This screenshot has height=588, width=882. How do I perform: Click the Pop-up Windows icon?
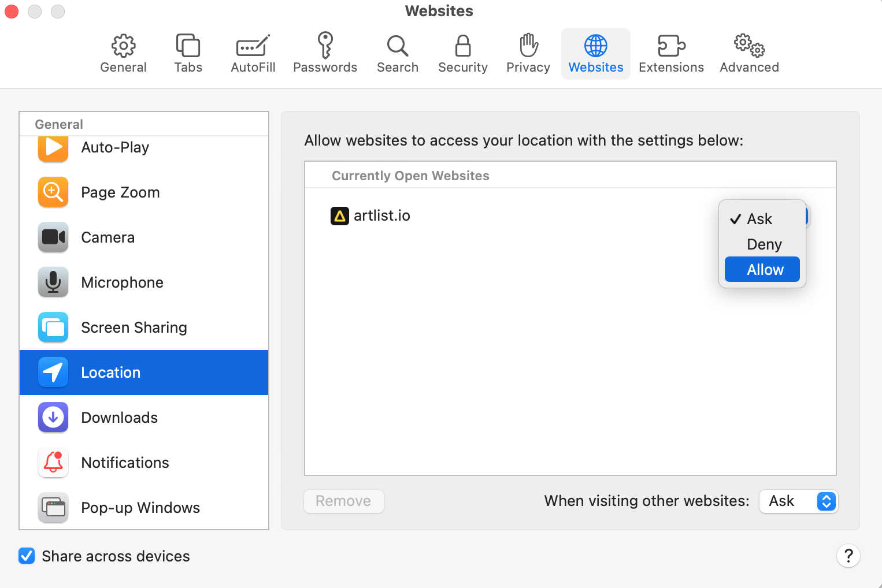point(53,508)
